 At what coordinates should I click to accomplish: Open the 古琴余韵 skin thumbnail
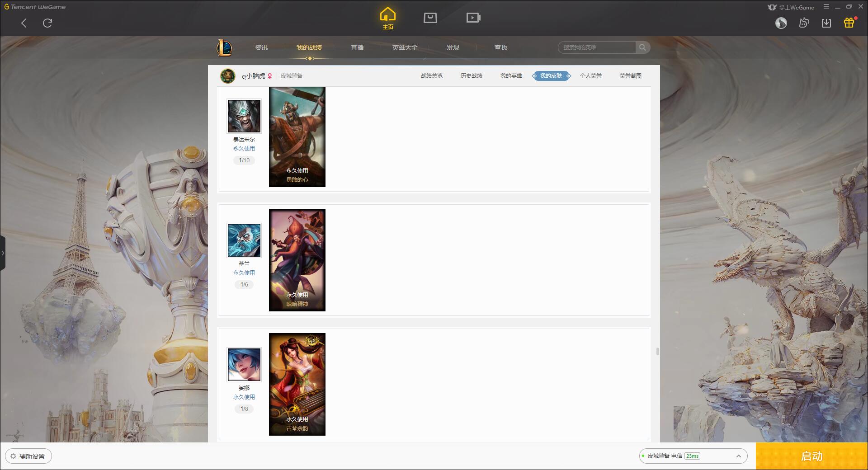[x=297, y=384]
